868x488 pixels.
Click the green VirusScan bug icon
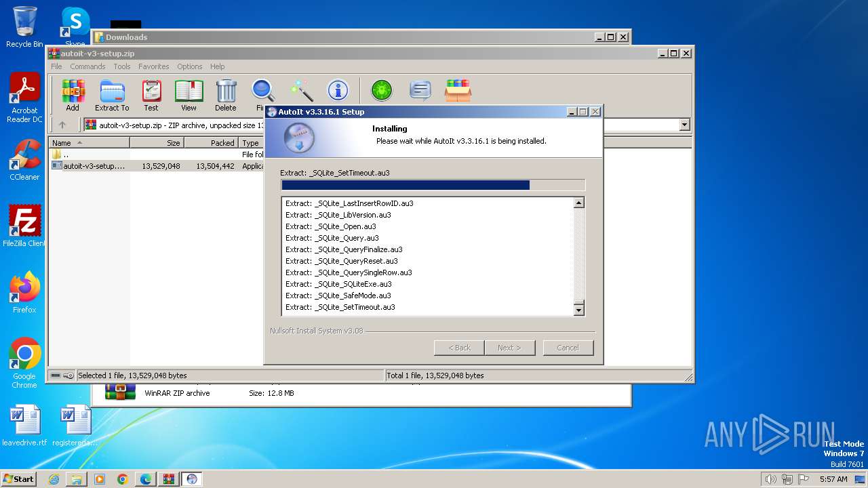click(x=382, y=90)
